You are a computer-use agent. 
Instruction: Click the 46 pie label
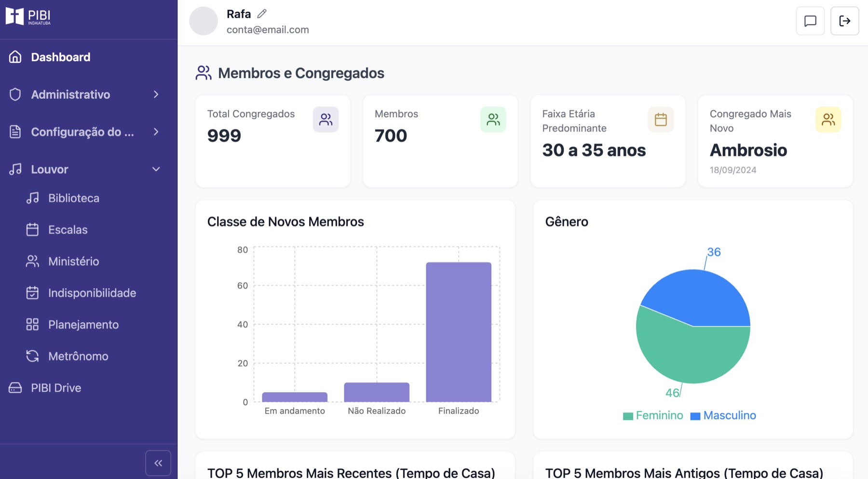click(x=672, y=393)
